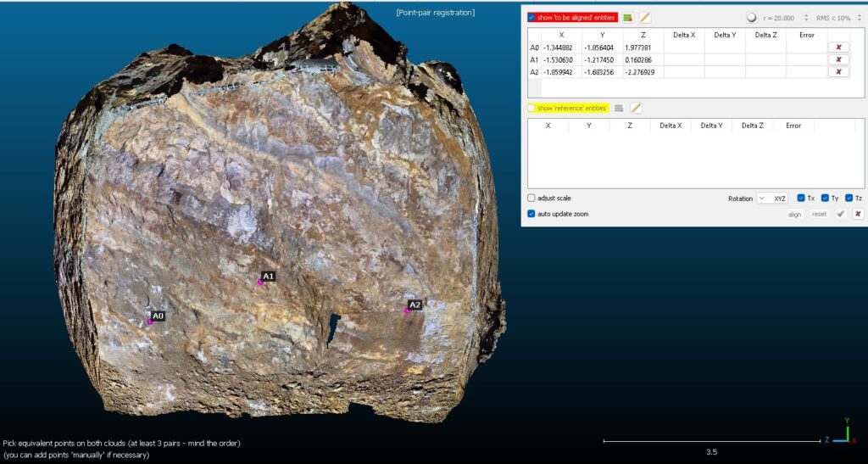Viewport: 868px width, 464px height.
Task: Click the [Point-pair registration] label
Action: (x=435, y=12)
